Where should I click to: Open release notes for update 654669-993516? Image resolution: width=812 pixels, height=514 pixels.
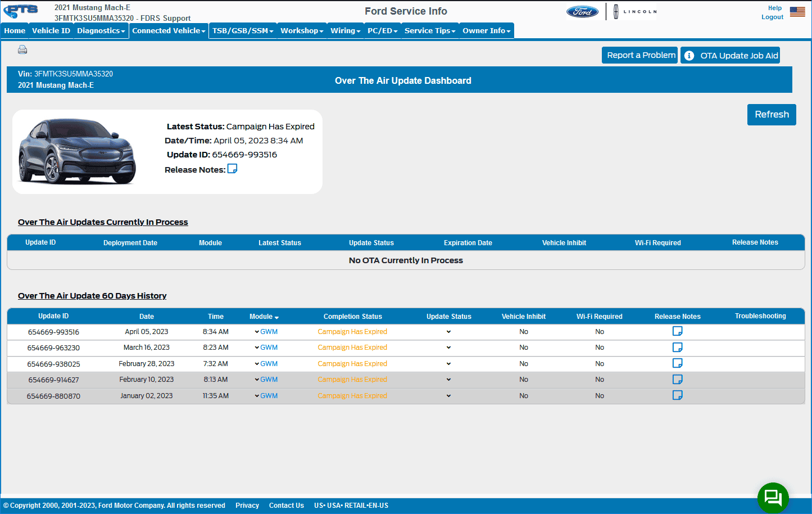point(677,331)
